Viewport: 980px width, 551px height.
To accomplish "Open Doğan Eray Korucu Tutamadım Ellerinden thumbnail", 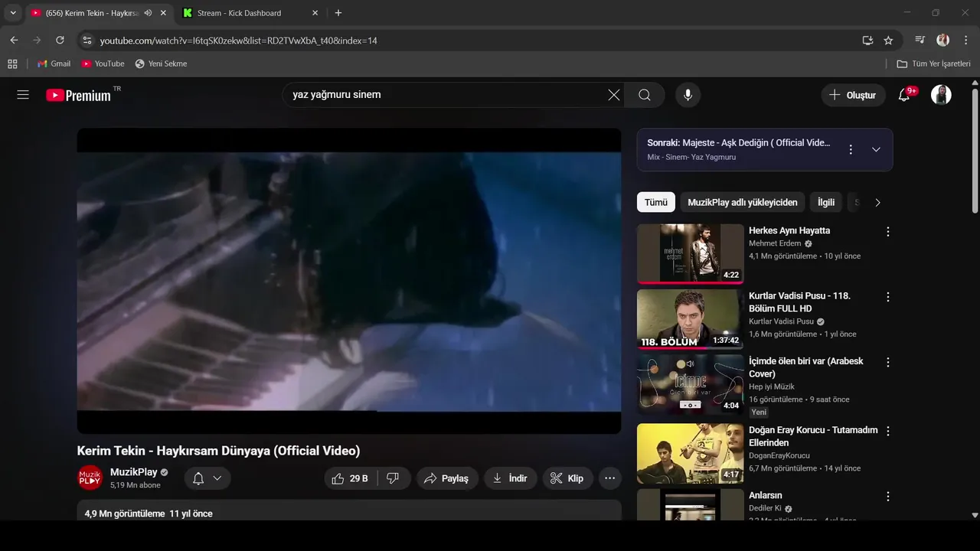I will point(691,453).
